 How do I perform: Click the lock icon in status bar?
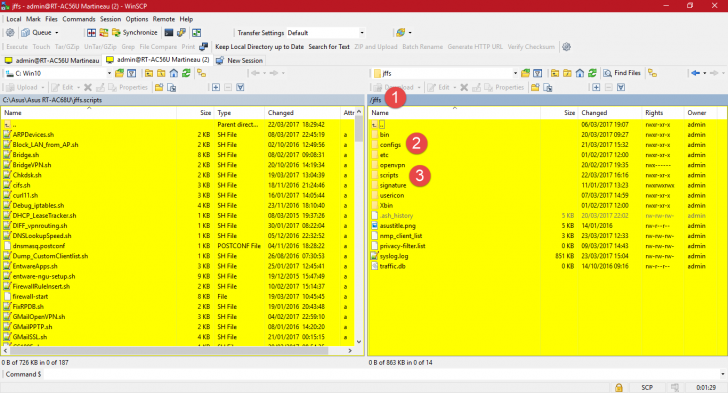pos(618,387)
